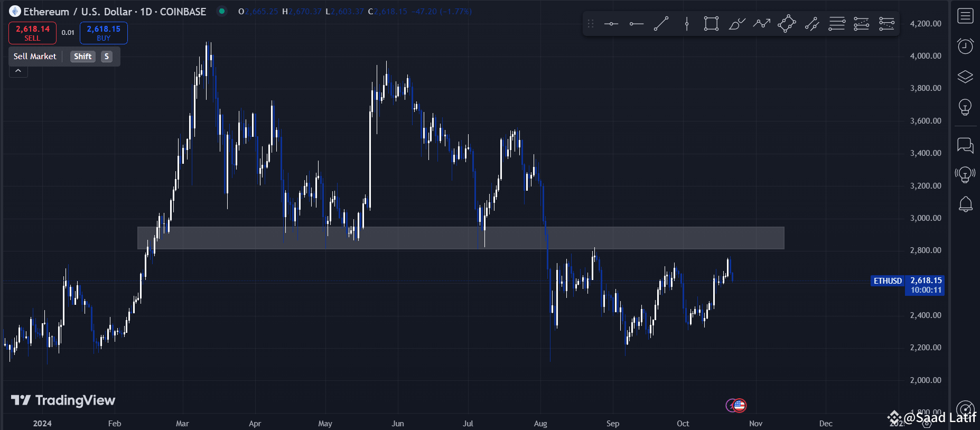Click the Sell Market tooltip label
This screenshot has height=430, width=980.
[35, 57]
